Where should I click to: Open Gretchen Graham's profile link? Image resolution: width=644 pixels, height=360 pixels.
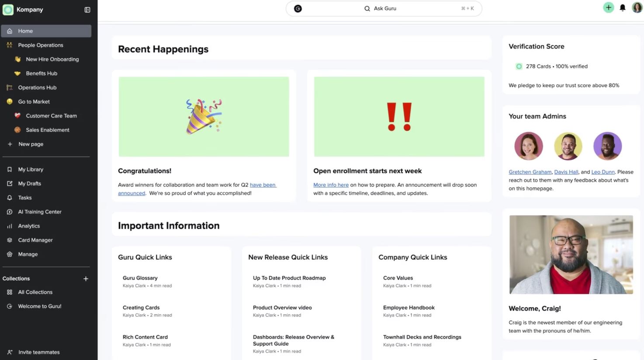pyautogui.click(x=530, y=172)
